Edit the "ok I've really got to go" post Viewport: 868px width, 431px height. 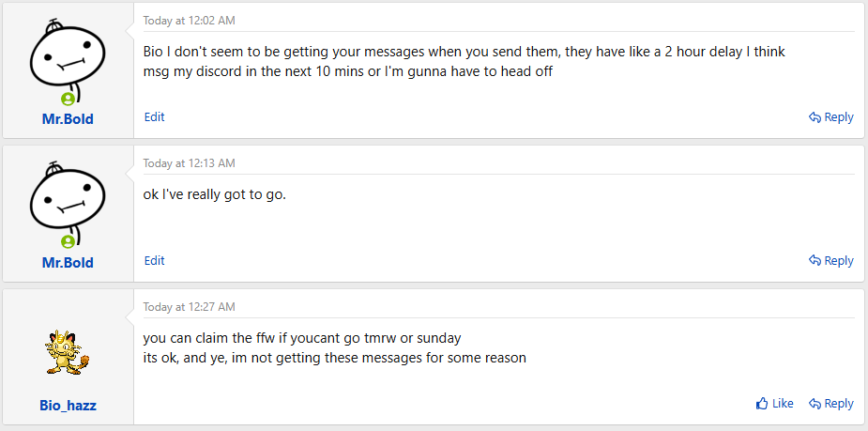(x=154, y=261)
